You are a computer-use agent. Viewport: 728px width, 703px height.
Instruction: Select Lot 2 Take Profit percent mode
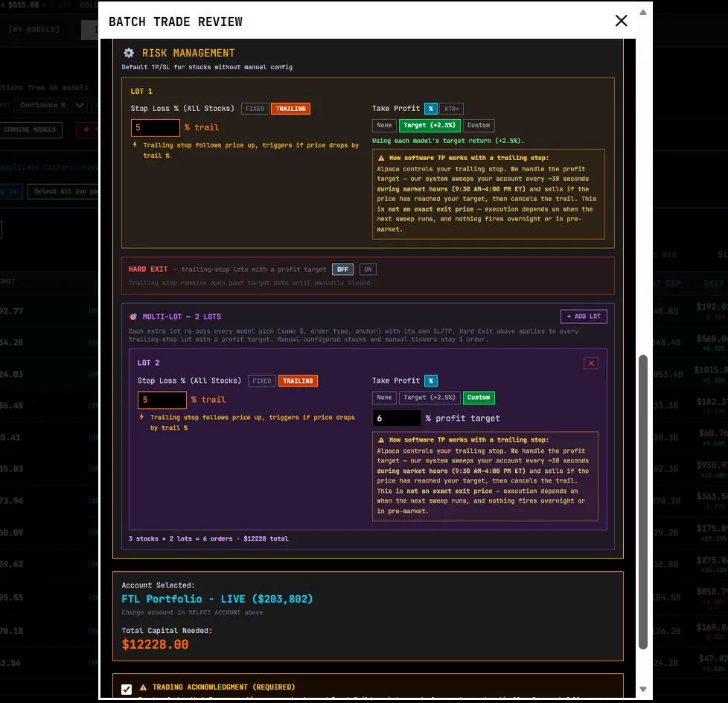431,381
